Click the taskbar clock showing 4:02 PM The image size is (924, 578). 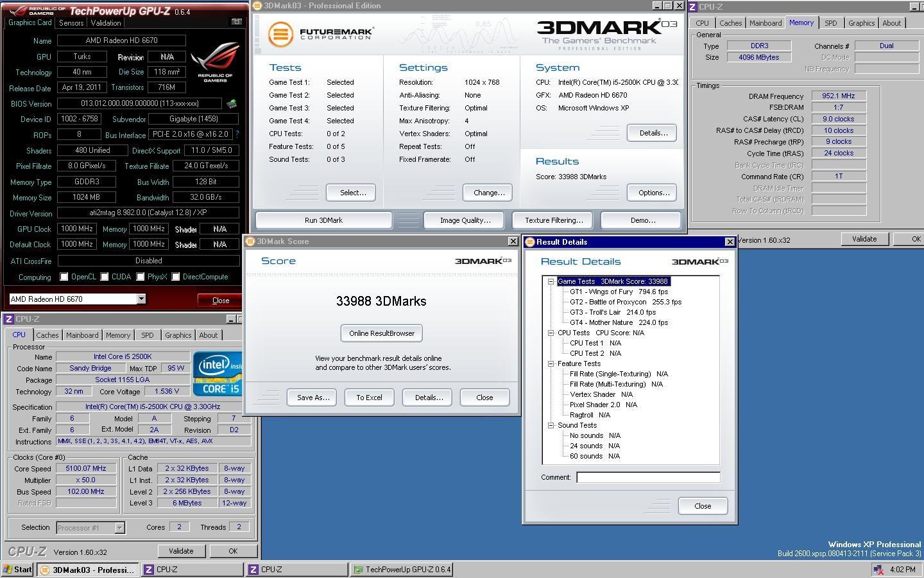[x=902, y=570]
